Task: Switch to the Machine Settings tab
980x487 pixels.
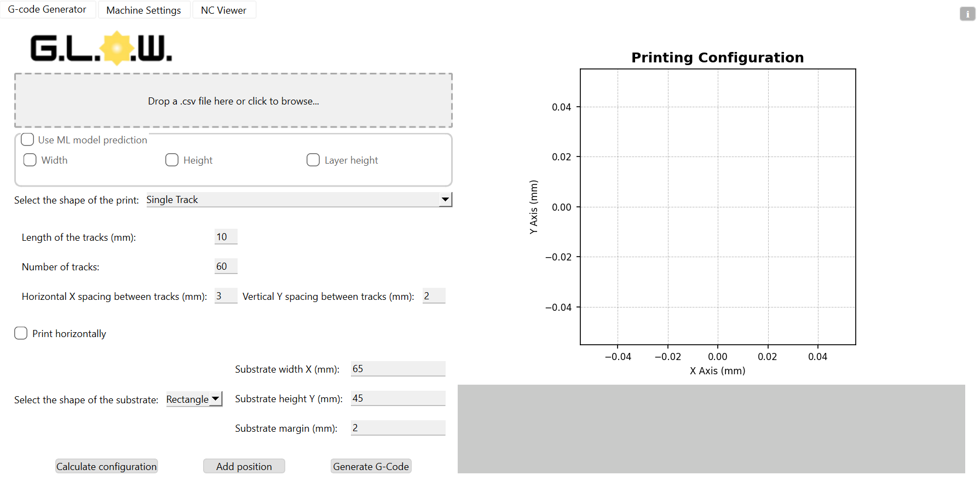Action: tap(143, 10)
